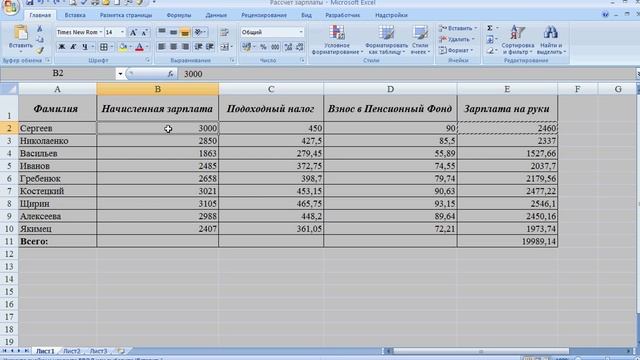Expand borders dropdown arrow
Image resolution: width=640 pixels, height=360 pixels.
pyautogui.click(x=112, y=47)
